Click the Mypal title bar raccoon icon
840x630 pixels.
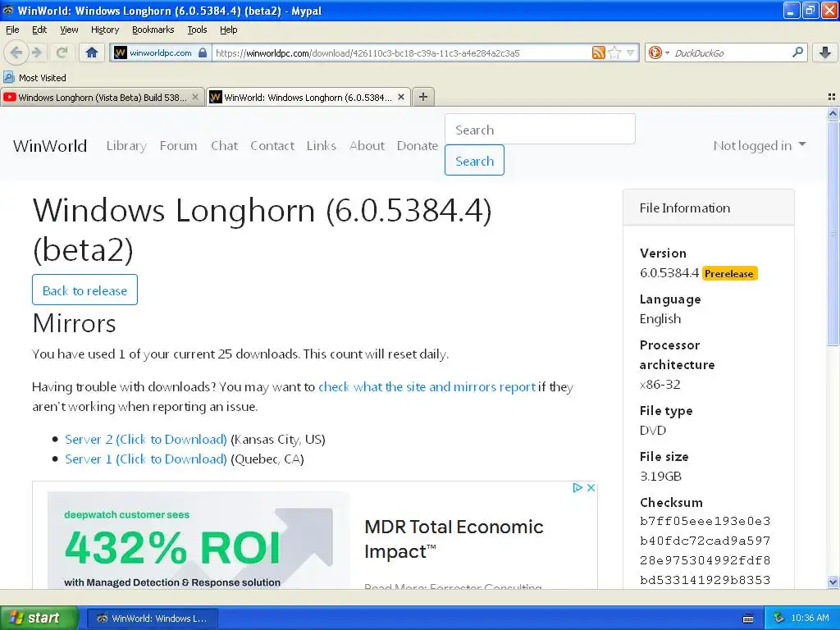(8, 10)
